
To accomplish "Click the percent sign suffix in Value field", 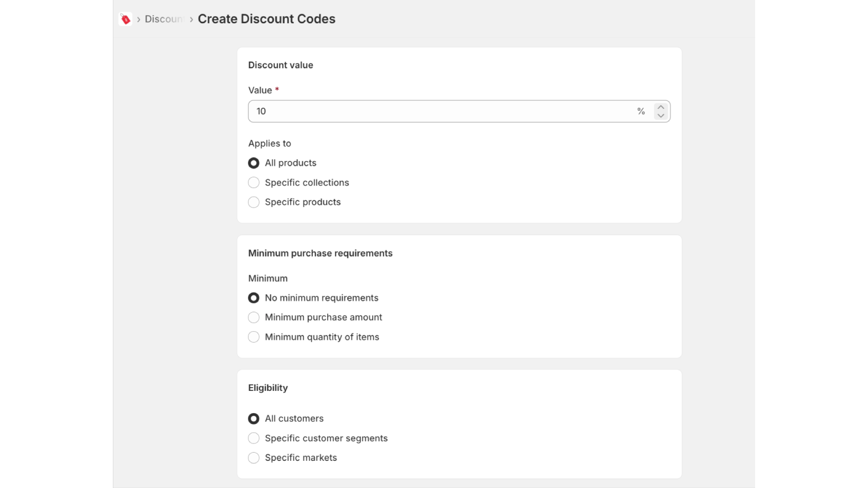I will [641, 111].
